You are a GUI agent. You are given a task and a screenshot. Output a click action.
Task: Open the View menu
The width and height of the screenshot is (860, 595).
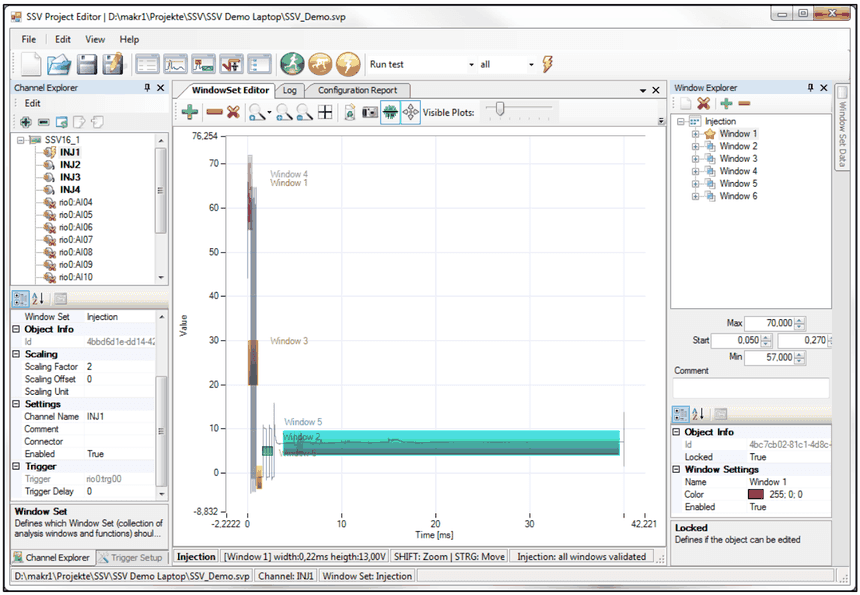click(x=95, y=39)
